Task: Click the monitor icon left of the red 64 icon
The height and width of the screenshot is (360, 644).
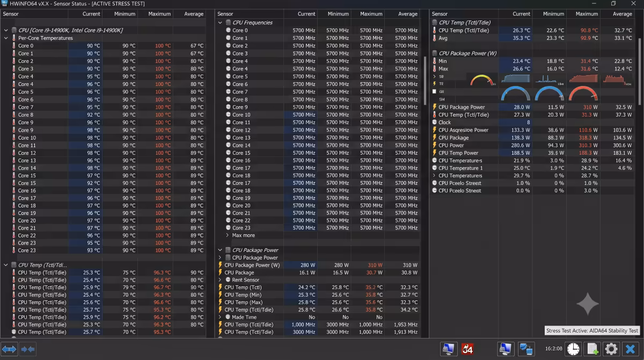Action: click(x=449, y=349)
